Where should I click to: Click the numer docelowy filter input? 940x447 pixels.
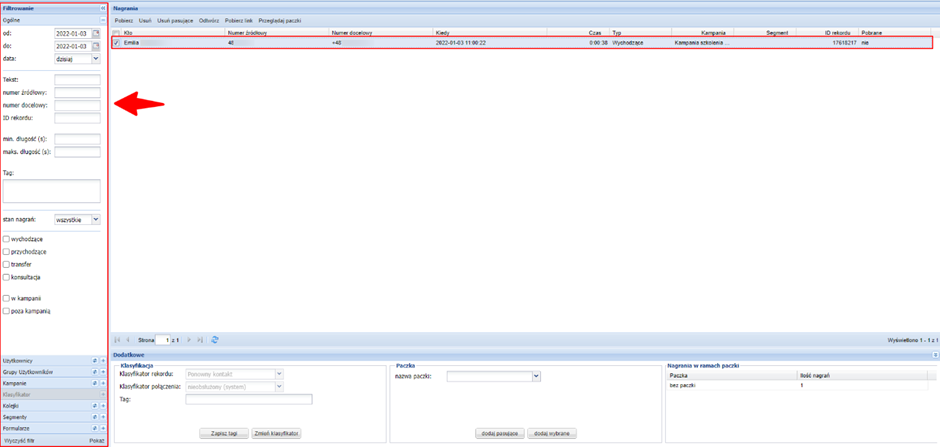[77, 105]
